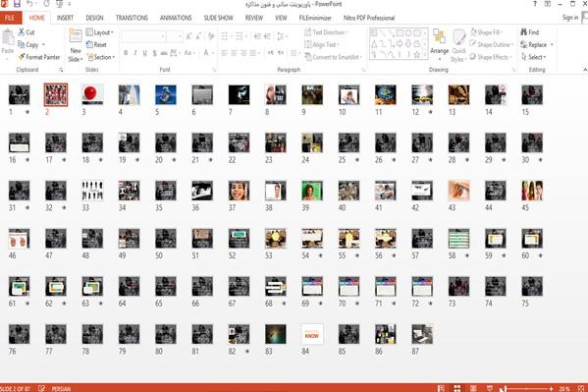The image size is (588, 392).
Task: Open Shape Fill dropdown
Action: point(486,32)
